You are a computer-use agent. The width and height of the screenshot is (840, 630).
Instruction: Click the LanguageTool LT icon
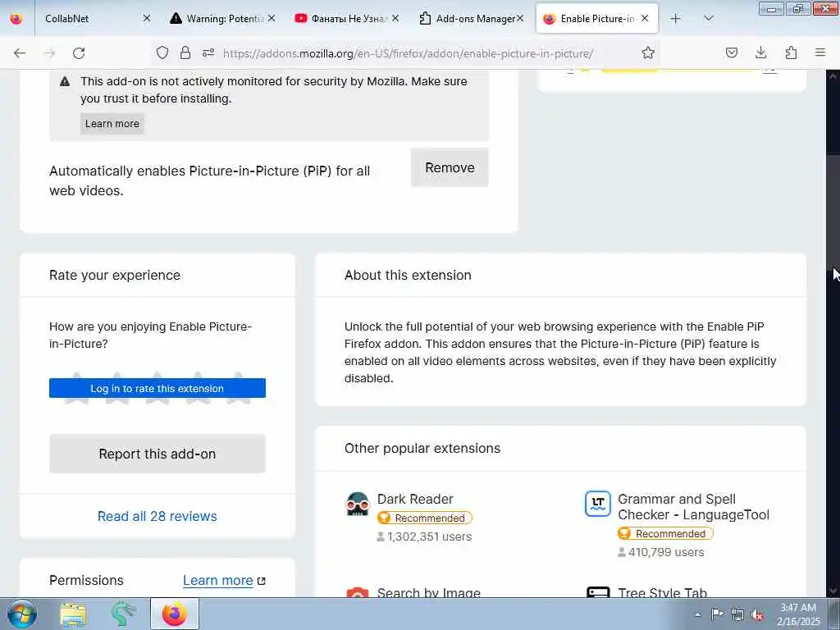point(598,504)
